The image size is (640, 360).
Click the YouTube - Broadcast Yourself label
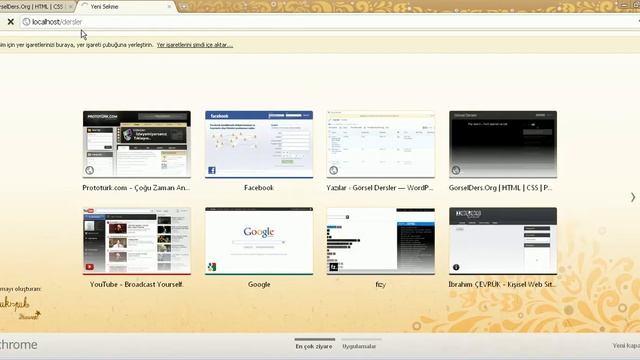point(136,284)
